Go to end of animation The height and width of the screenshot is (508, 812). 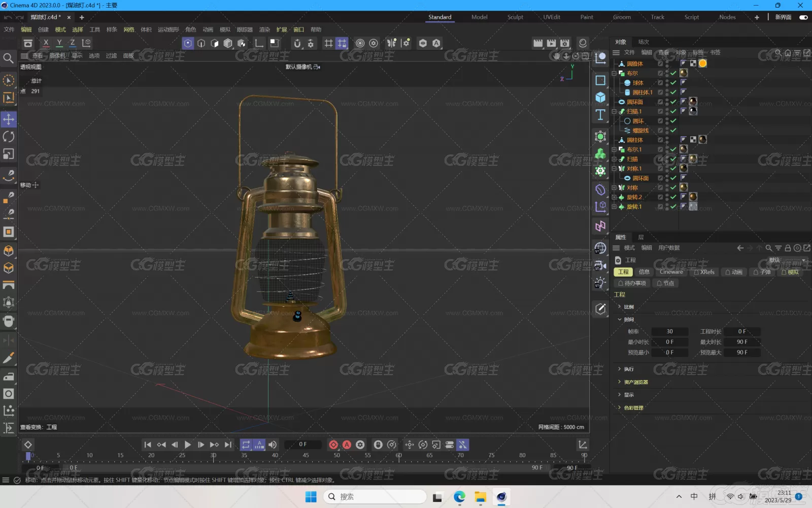coord(228,444)
